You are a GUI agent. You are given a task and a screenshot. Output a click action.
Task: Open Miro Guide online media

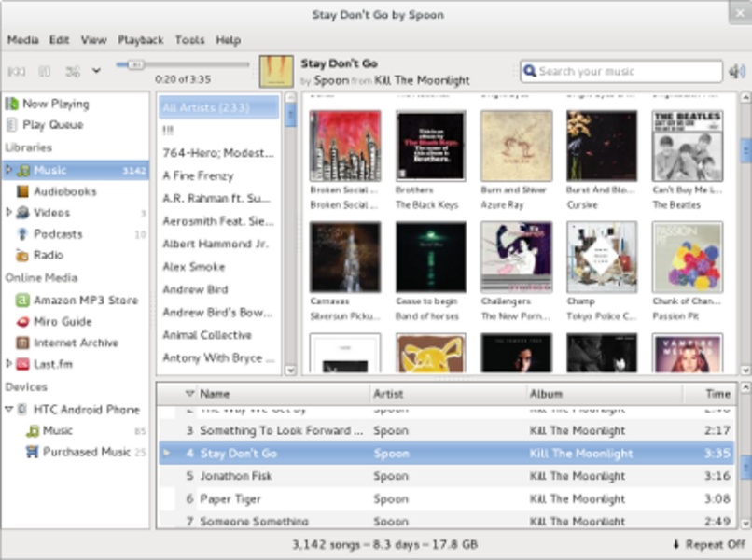(63, 321)
